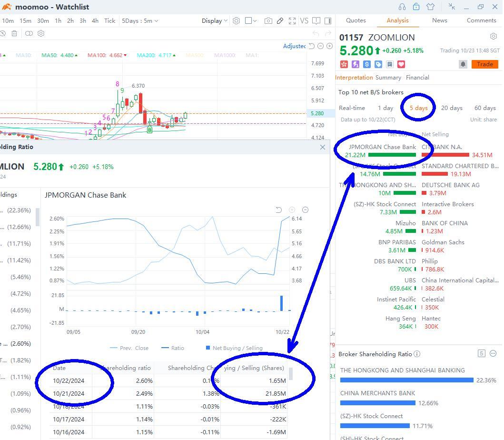Image resolution: width=504 pixels, height=440 pixels.
Task: Reset chart zoom on main chart
Action: pyautogui.click(x=311, y=46)
